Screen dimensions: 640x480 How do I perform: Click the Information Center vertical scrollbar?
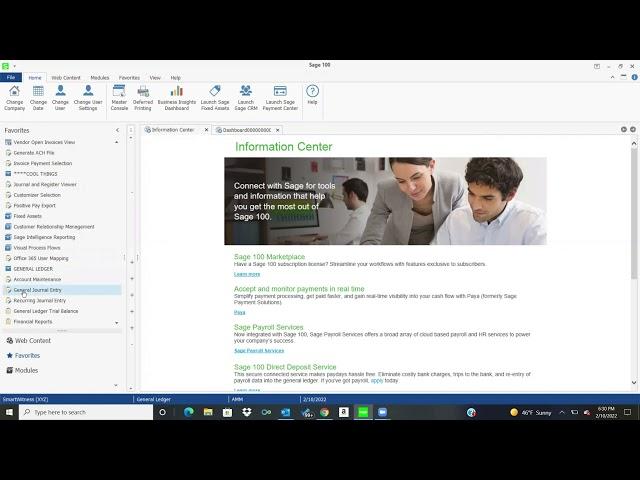tap(634, 213)
